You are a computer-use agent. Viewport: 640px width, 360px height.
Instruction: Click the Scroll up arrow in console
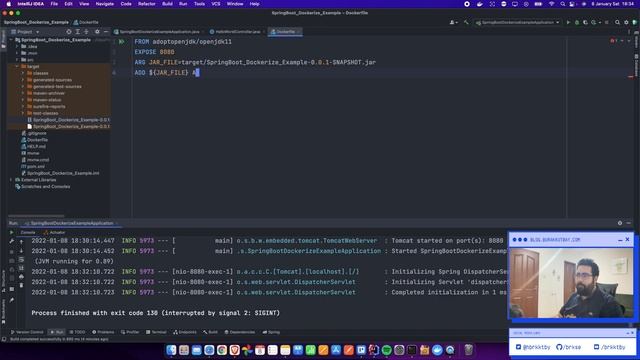21,242
